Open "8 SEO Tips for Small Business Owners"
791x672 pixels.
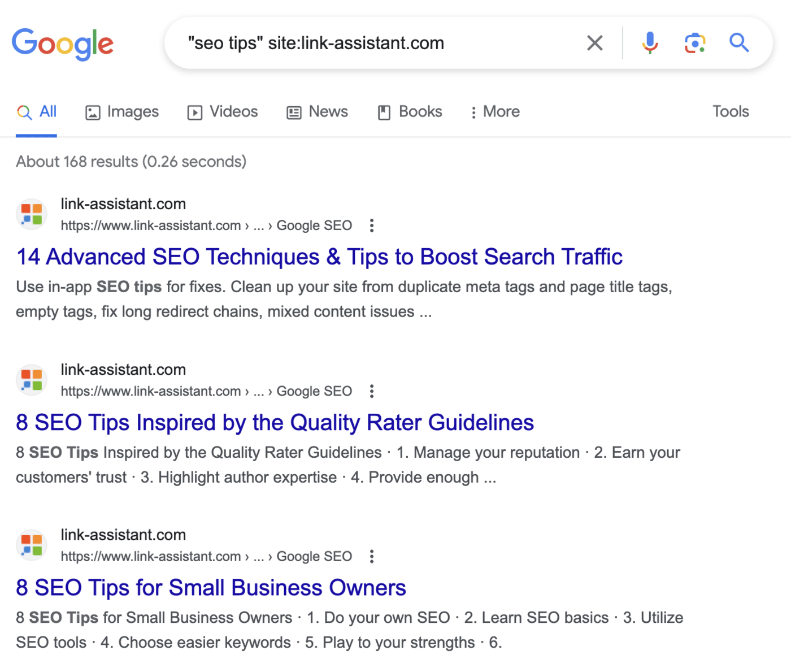[x=211, y=588]
